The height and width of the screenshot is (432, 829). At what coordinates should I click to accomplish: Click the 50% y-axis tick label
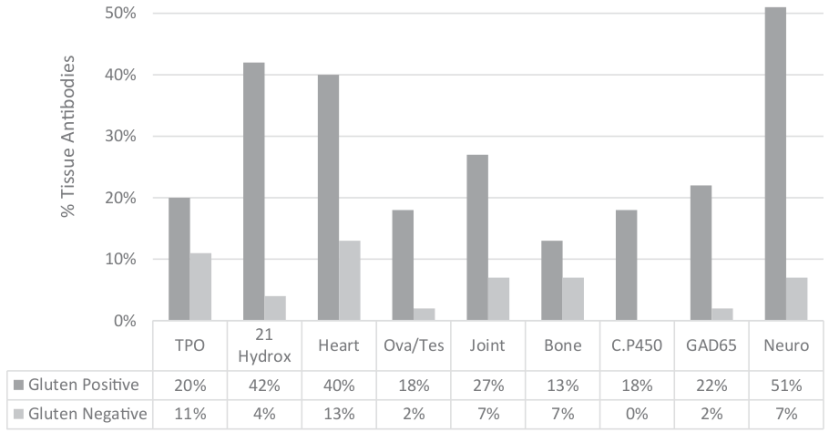pos(123,14)
